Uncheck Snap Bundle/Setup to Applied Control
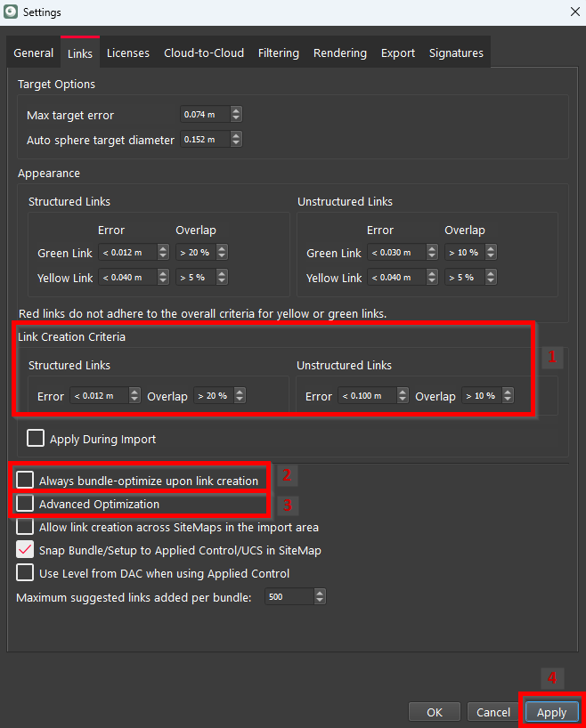 point(25,550)
